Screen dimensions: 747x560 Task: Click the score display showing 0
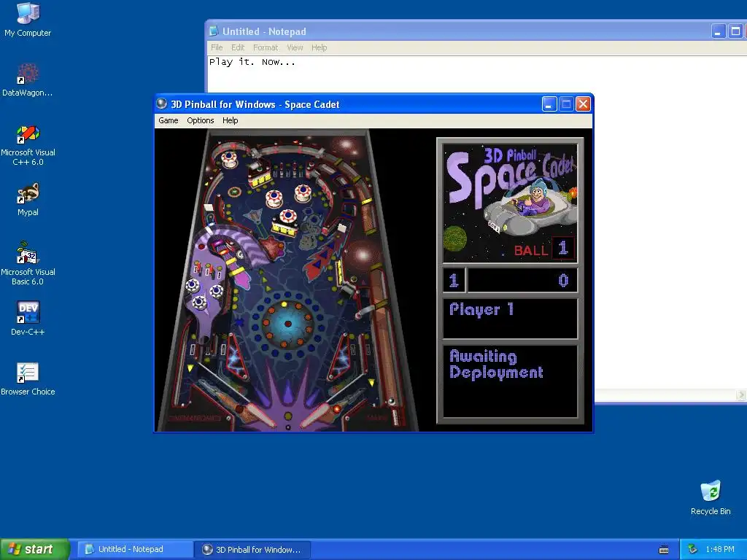522,280
